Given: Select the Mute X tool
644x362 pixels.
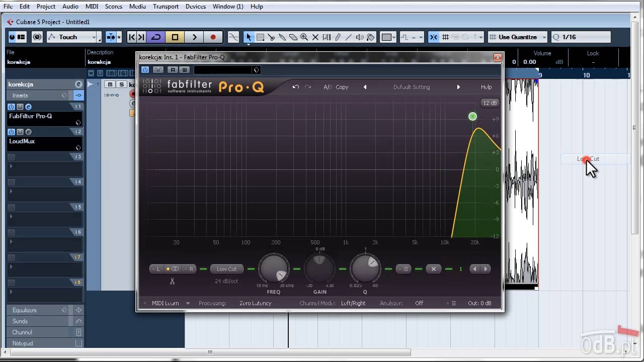Looking at the screenshot, I should click(315, 37).
